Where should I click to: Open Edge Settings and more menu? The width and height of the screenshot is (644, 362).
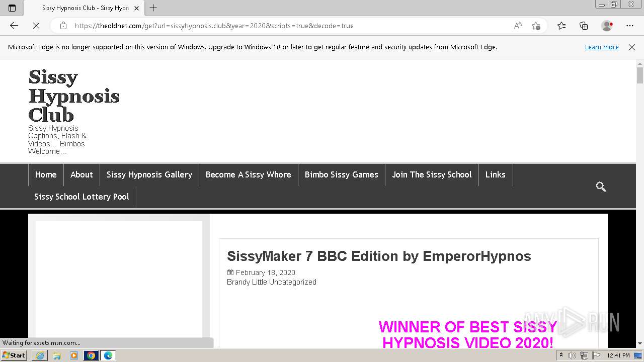tap(630, 26)
